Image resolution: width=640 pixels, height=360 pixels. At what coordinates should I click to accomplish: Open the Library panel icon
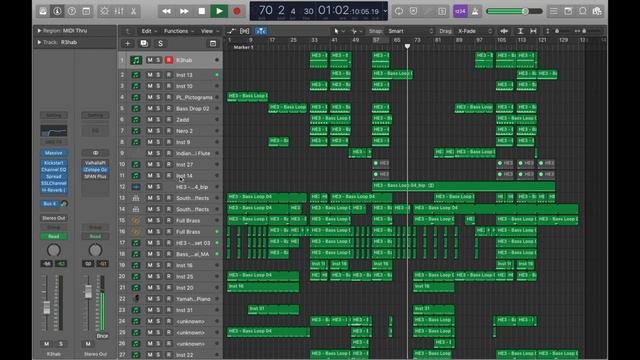tap(43, 11)
